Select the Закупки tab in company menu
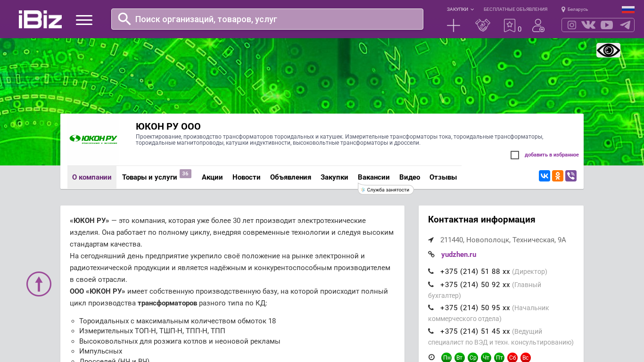Viewport: 644px width, 362px height. point(334,177)
